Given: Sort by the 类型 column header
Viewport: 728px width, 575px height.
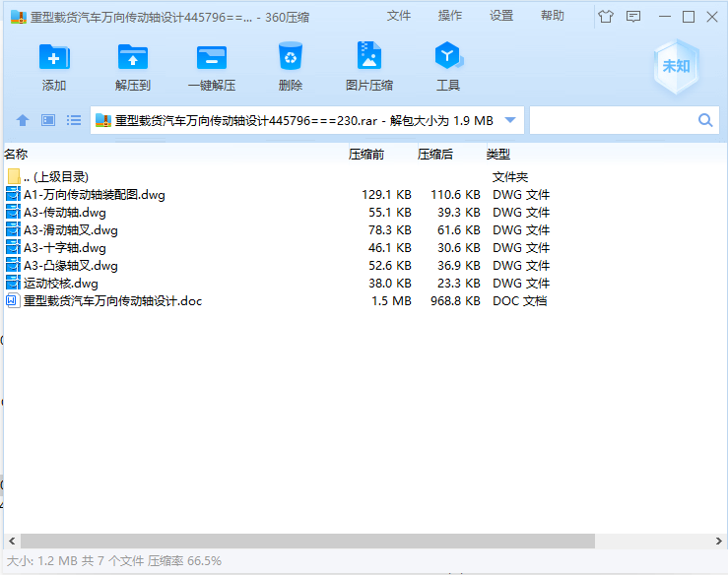Looking at the screenshot, I should coord(498,154).
